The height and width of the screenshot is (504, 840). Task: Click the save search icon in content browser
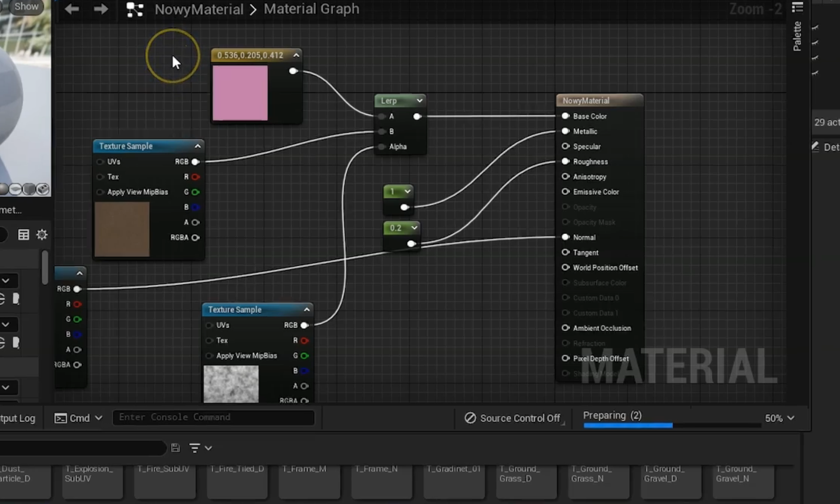pyautogui.click(x=175, y=448)
